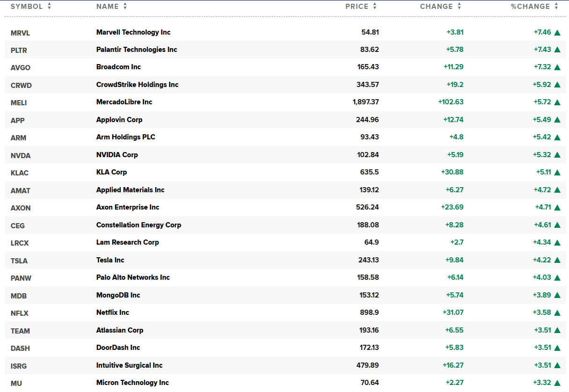Screen dimensions: 569x392
Task: Open the ISRG ticker symbol
Action: tap(19, 366)
